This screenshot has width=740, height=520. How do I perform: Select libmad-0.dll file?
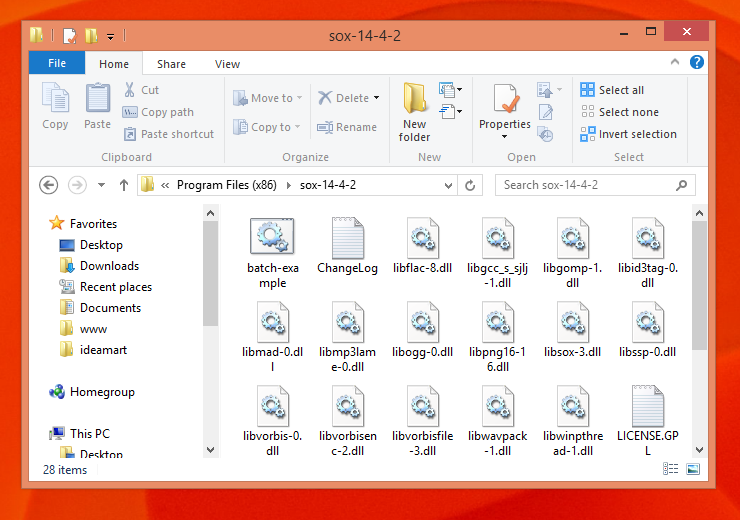coord(272,337)
